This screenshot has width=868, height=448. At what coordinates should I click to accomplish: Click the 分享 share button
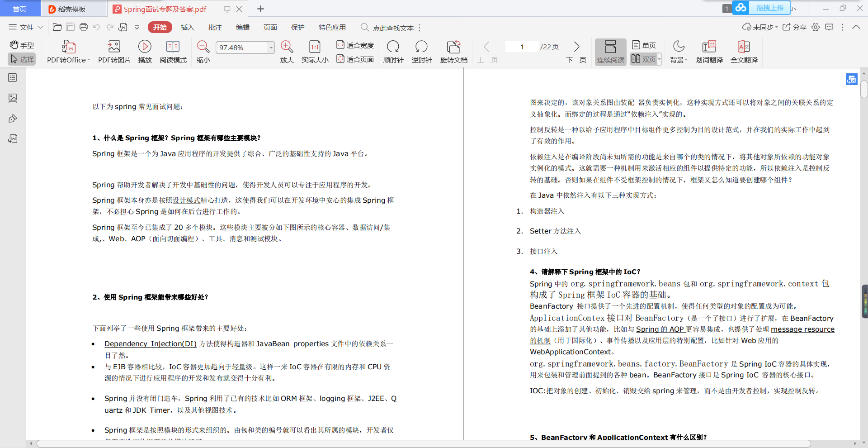pyautogui.click(x=794, y=27)
